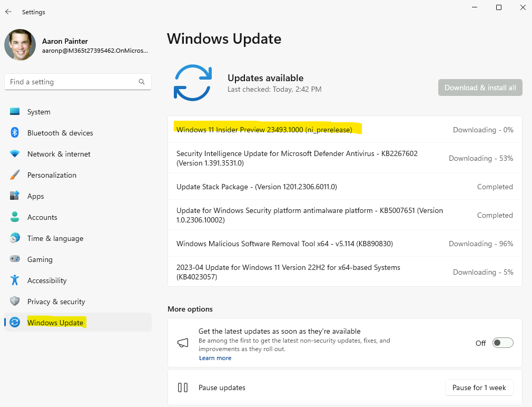This screenshot has height=407, width=532.
Task: Select Windows Malicious Software Removal Tool row
Action: click(x=344, y=244)
